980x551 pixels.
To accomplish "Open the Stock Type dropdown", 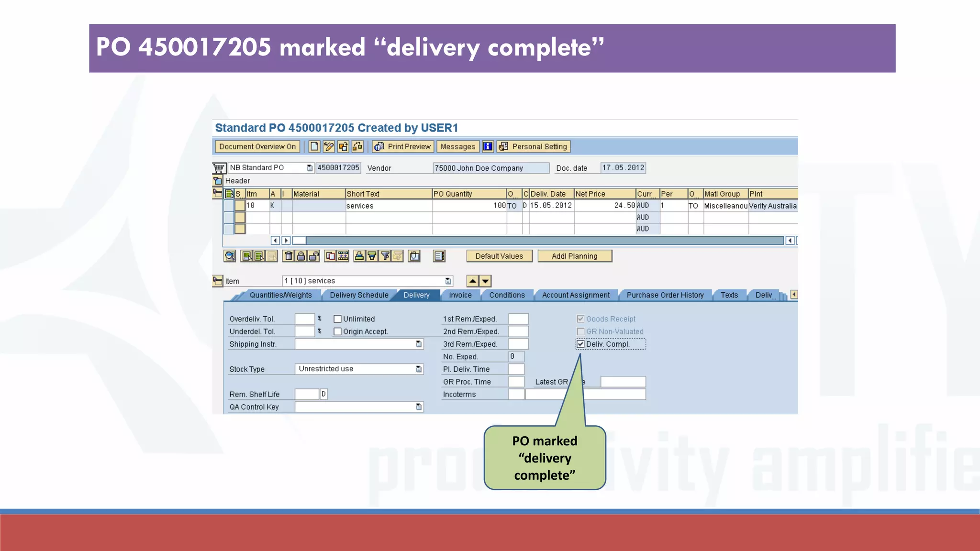I will tap(419, 369).
